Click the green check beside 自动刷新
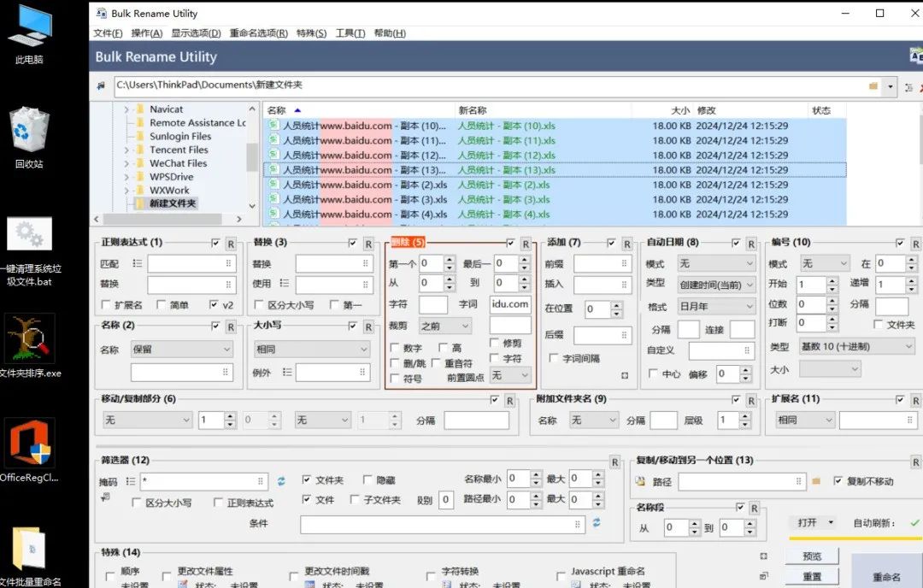Screen dimensions: 923x588 pyautogui.click(x=914, y=523)
